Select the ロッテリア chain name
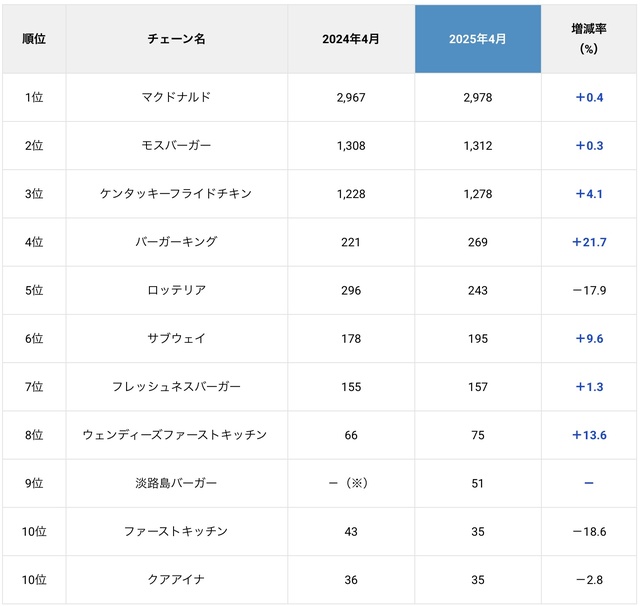 click(176, 290)
